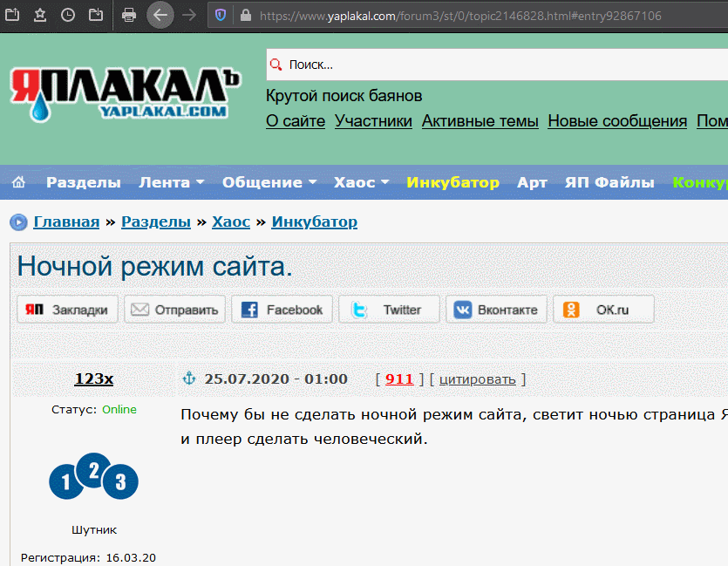Open the Инкубатор nav menu item

tap(452, 182)
